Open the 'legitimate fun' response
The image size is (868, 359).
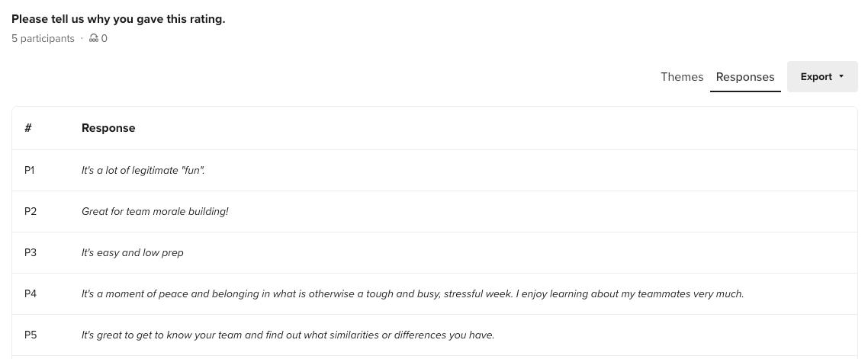tap(143, 171)
